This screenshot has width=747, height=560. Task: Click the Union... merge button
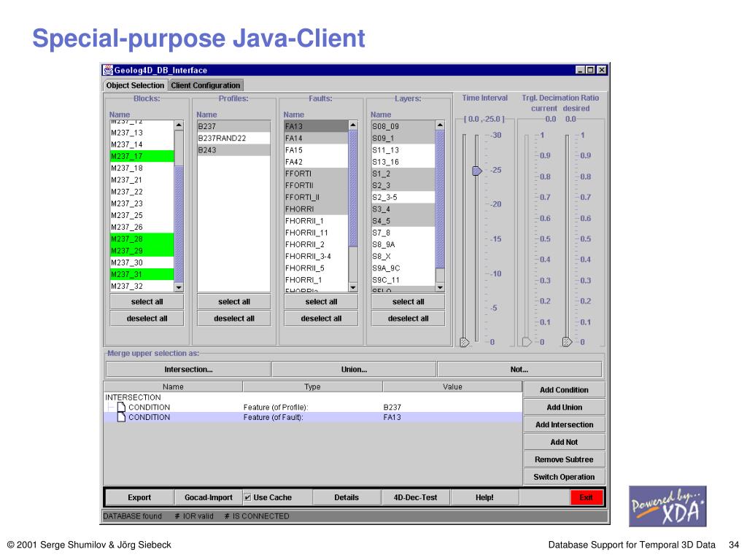[354, 369]
